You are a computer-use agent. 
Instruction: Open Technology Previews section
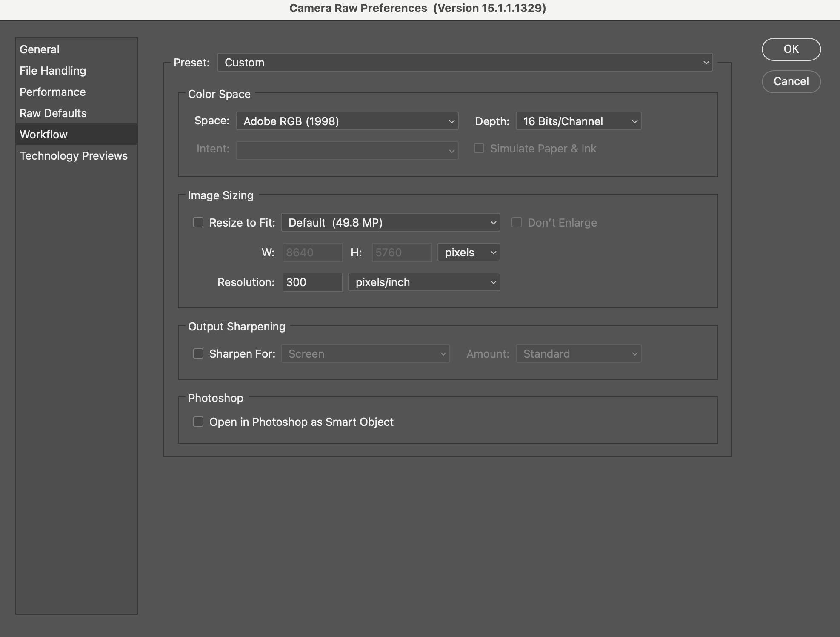tap(74, 156)
